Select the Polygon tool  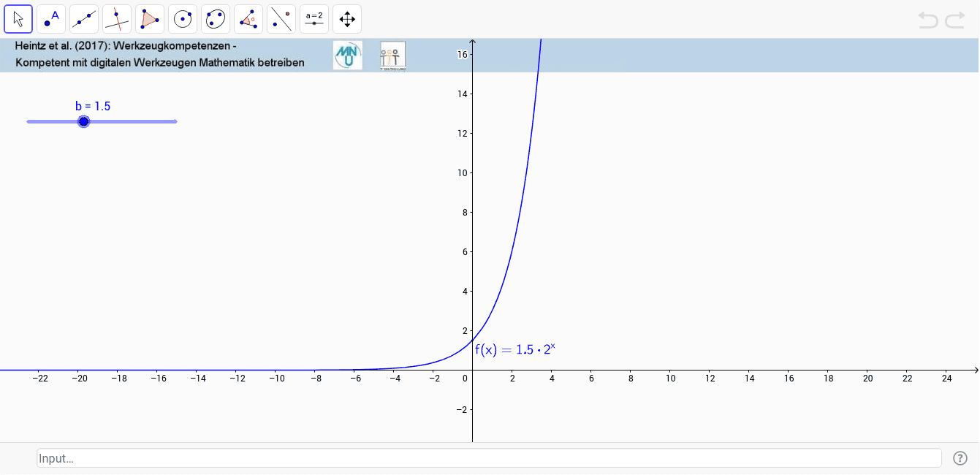click(150, 19)
